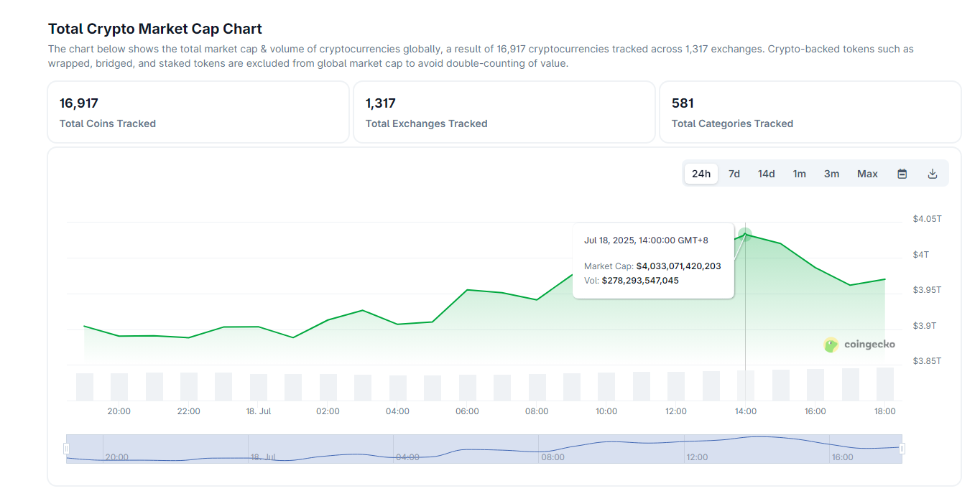Click the volume bar at 20:00
The width and height of the screenshot is (980, 491).
pos(119,387)
